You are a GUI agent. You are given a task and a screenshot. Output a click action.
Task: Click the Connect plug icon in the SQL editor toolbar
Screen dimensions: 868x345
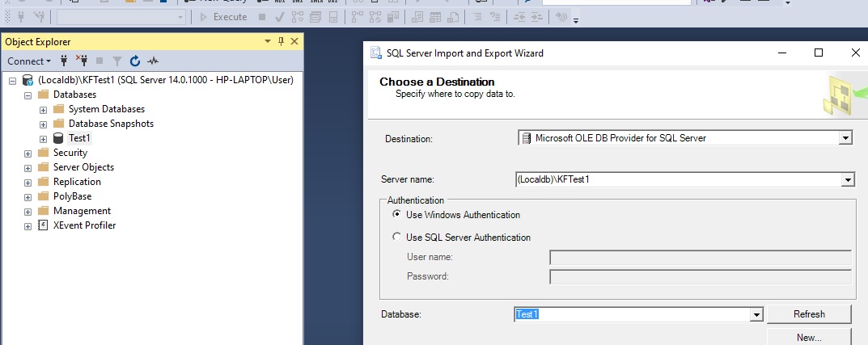[22, 17]
